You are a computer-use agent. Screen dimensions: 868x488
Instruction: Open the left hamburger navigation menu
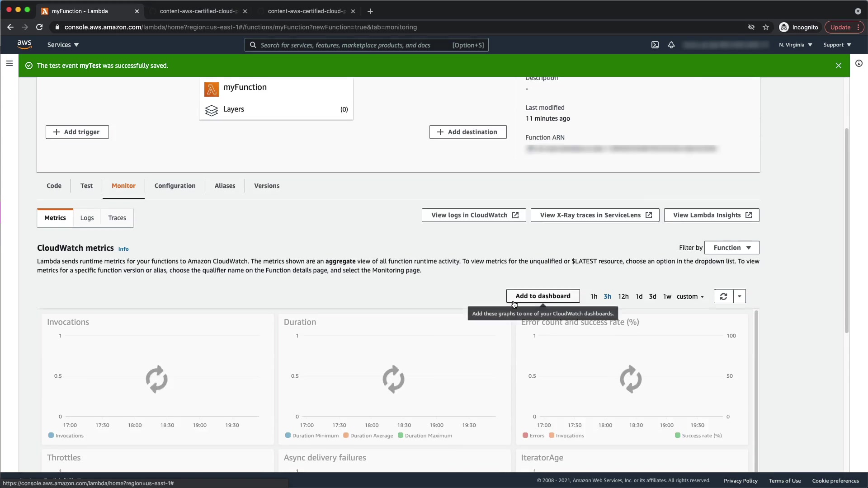[x=9, y=64]
